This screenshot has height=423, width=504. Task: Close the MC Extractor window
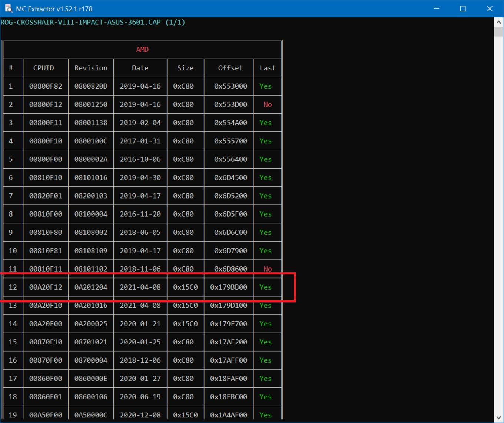pos(490,9)
